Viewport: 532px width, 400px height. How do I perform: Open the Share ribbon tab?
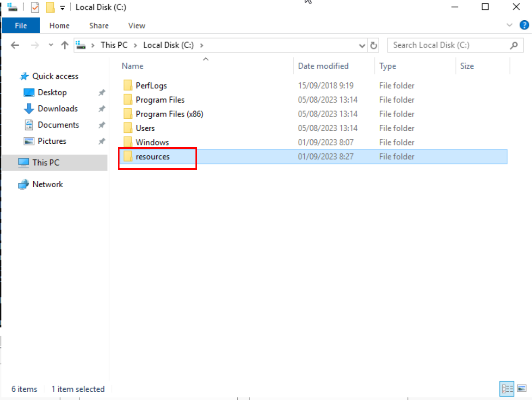coord(99,25)
